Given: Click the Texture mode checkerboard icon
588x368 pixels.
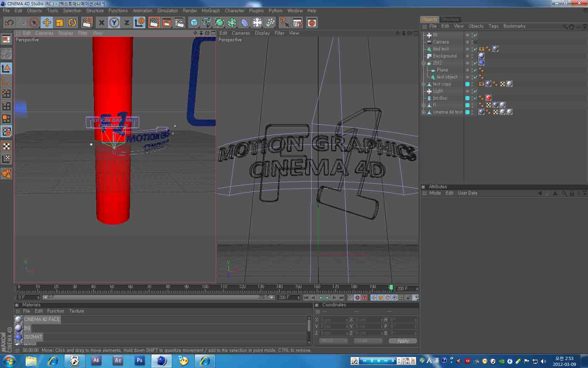Looking at the screenshot, I should point(6,146).
